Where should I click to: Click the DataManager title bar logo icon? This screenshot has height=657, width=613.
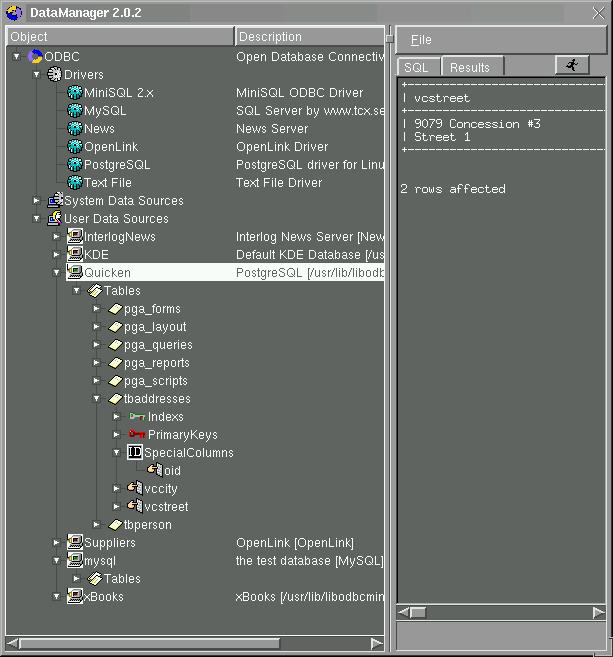tap(15, 13)
